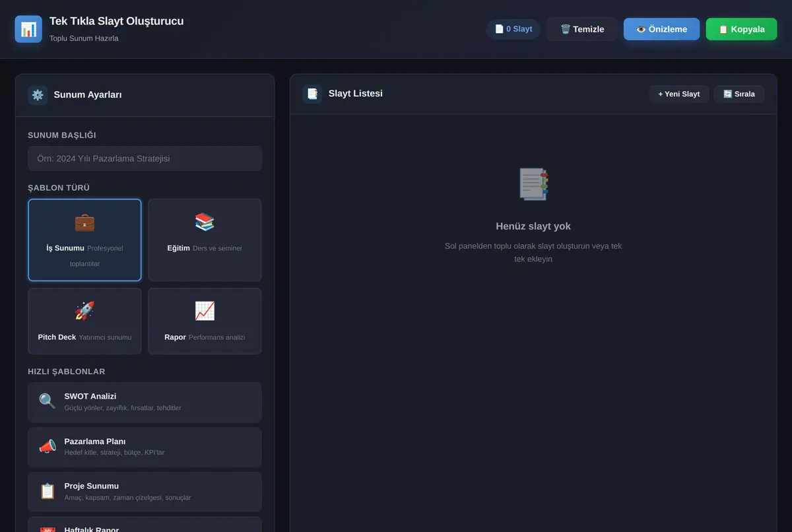Click the bookmark-tabs icon beside Slayt Listesi
The image size is (792, 532).
(x=312, y=94)
